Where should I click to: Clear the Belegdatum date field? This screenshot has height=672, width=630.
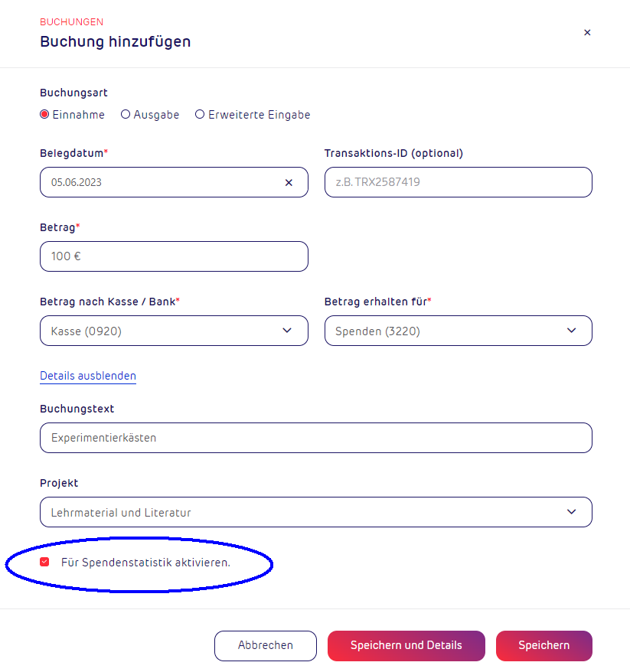[289, 183]
